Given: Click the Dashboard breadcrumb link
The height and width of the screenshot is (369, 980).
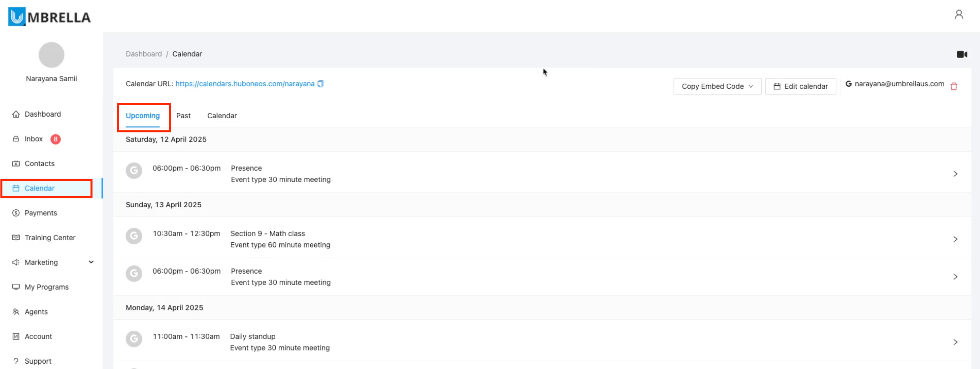Looking at the screenshot, I should (143, 54).
